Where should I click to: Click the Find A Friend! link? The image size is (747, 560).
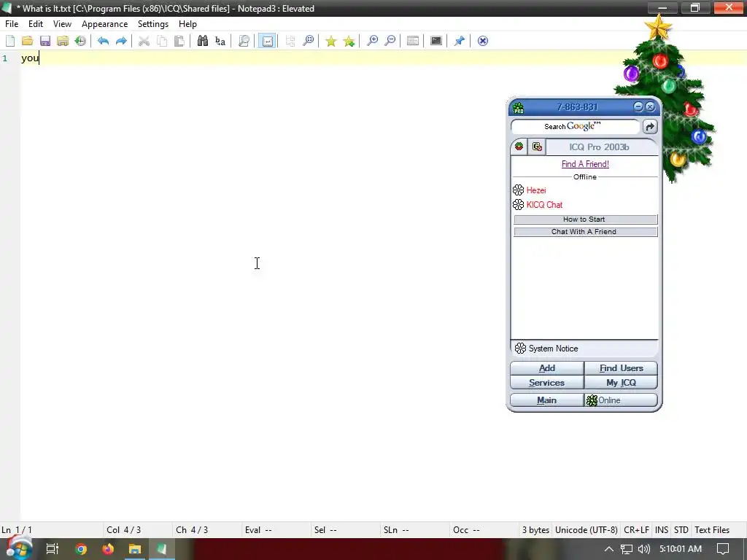click(x=585, y=164)
